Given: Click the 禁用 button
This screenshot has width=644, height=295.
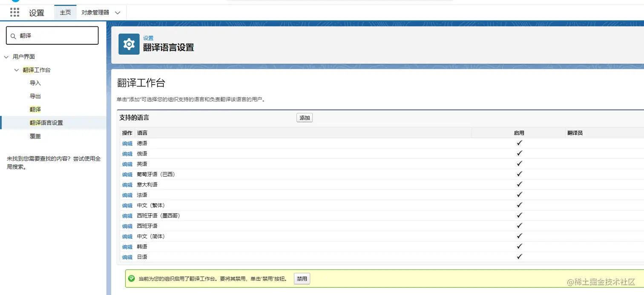Looking at the screenshot, I should (x=302, y=279).
